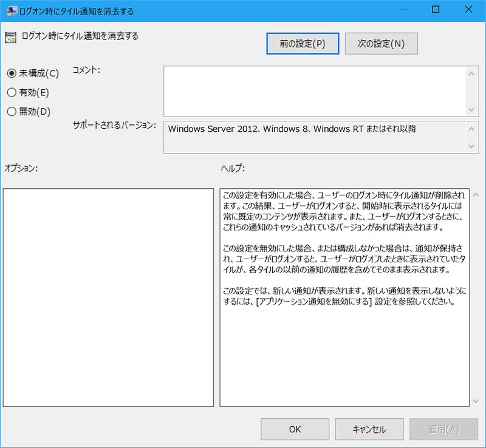Click the 次の設定(N) button
The height and width of the screenshot is (448, 486).
pos(382,43)
